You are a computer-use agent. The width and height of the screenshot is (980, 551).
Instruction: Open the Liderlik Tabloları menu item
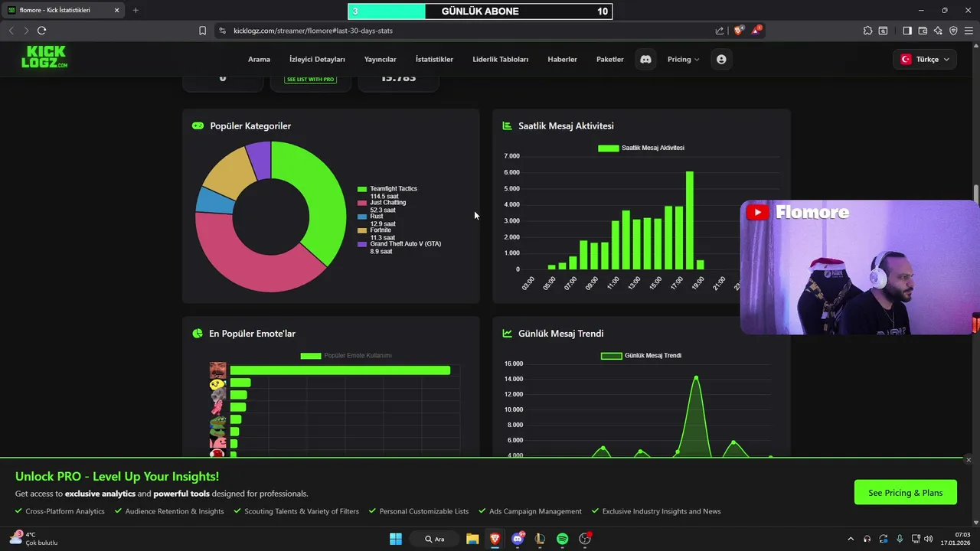501,59
